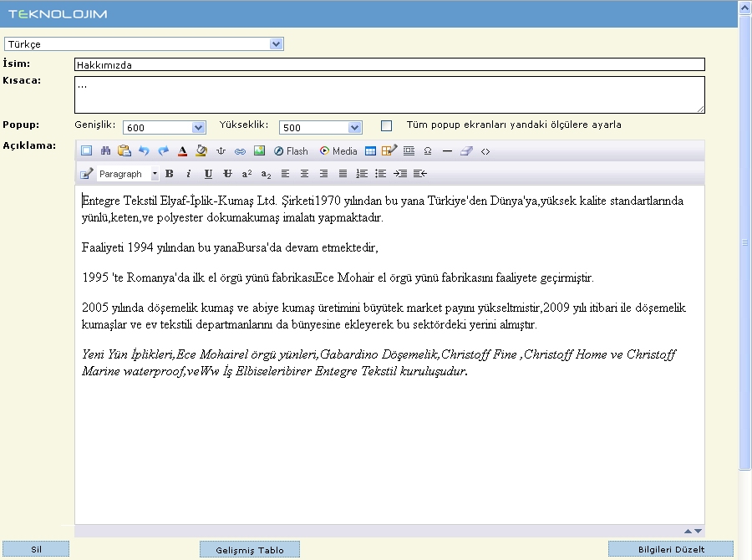Toggle bold formatting

point(170,174)
